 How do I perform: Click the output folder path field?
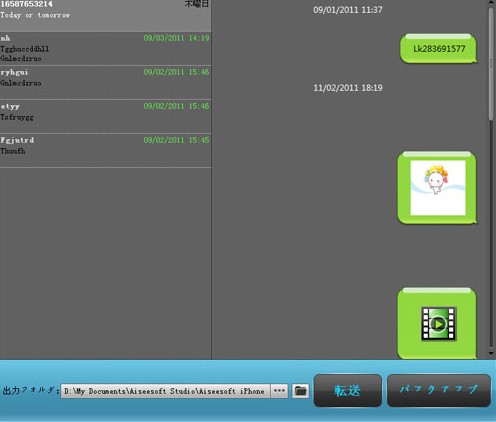(165, 391)
